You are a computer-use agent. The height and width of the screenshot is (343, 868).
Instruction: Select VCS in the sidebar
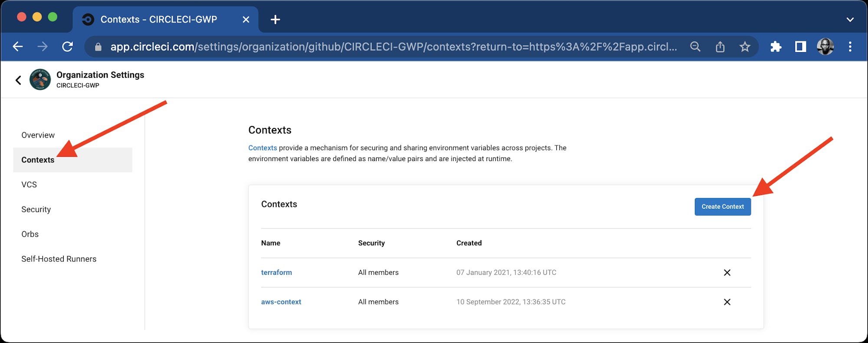[x=29, y=185]
